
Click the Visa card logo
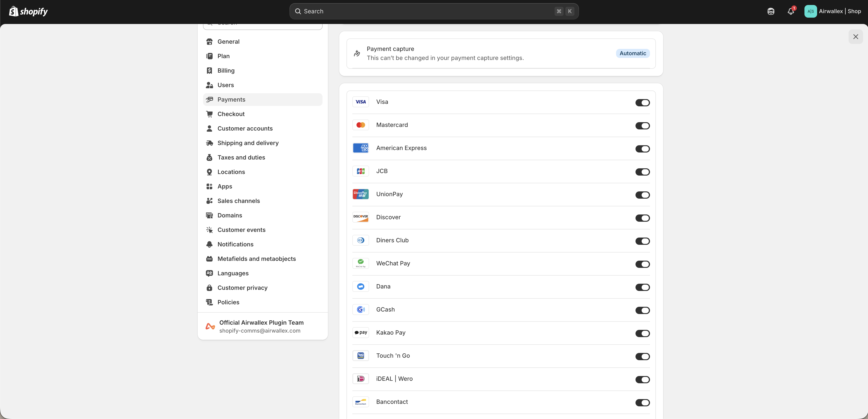click(x=360, y=102)
